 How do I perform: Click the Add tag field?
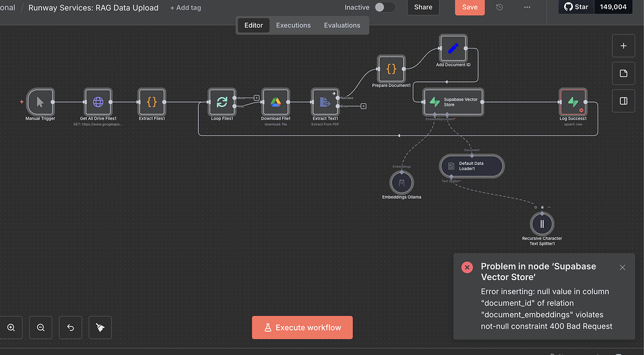point(186,8)
